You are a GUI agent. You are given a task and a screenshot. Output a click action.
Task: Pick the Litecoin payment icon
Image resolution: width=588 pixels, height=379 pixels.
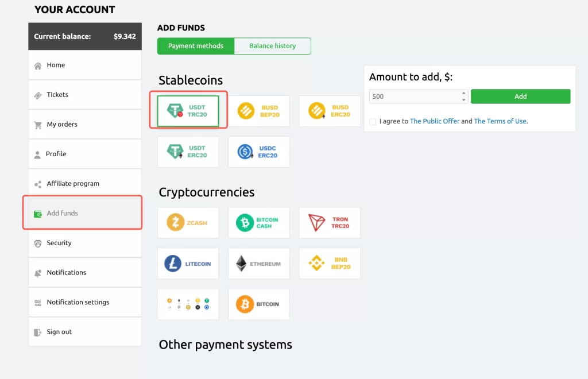(x=188, y=264)
